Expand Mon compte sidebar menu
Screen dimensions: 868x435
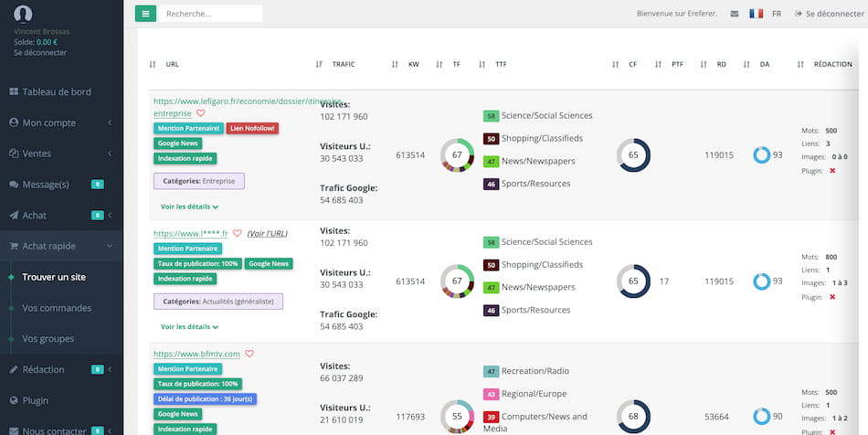click(x=61, y=122)
